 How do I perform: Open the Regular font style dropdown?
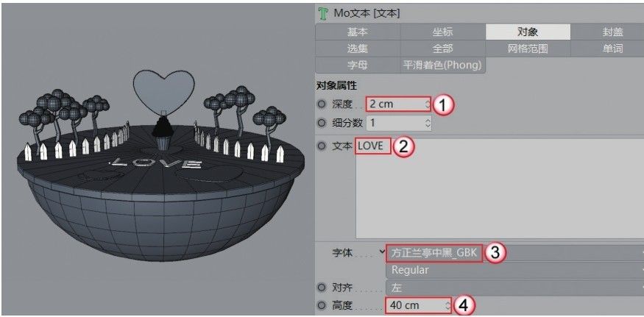tap(514, 270)
